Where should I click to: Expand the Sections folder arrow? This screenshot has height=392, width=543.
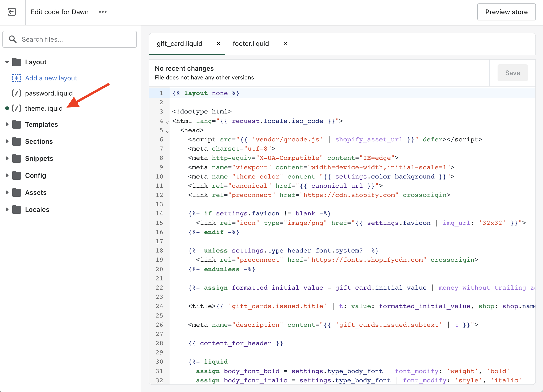click(7, 141)
